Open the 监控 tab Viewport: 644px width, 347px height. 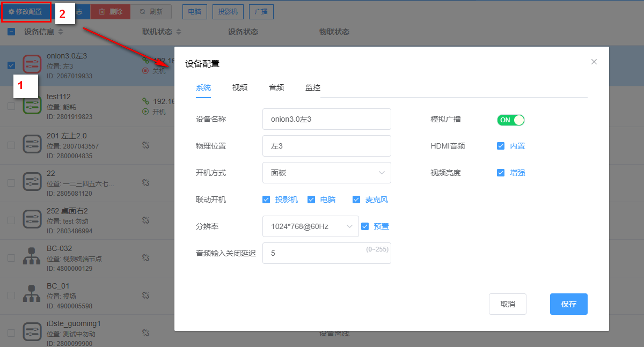pyautogui.click(x=313, y=87)
